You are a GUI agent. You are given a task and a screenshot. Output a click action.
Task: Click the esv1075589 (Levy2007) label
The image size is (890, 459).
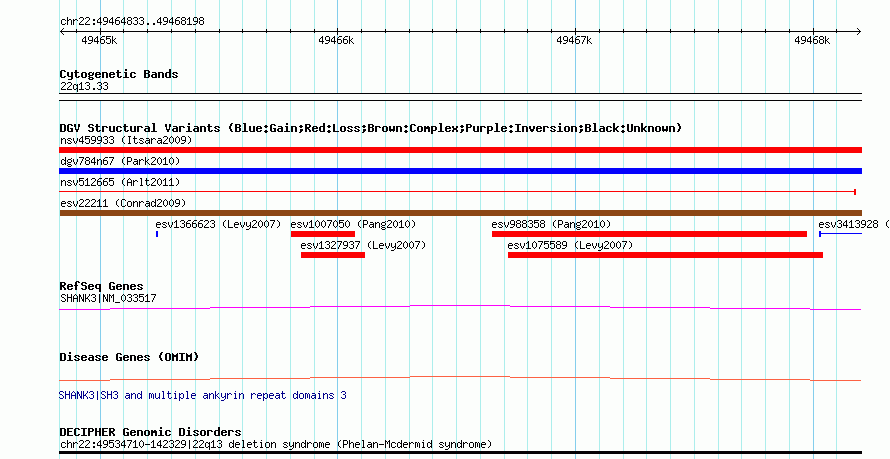tap(570, 245)
